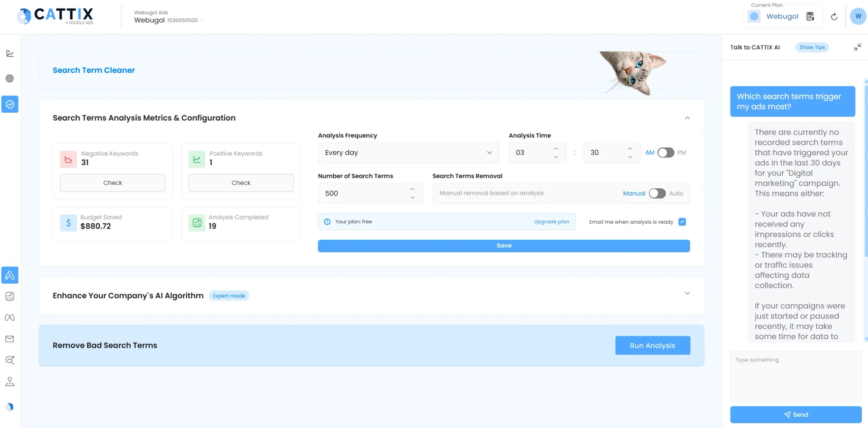The height and width of the screenshot is (428, 868).
Task: Open the settings gear in the sidebar
Action: click(10, 104)
